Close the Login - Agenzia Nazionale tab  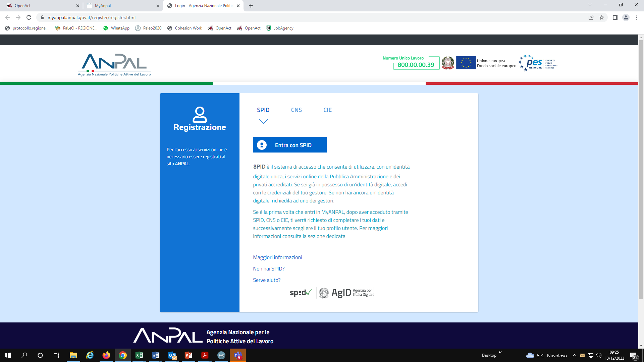[238, 6]
